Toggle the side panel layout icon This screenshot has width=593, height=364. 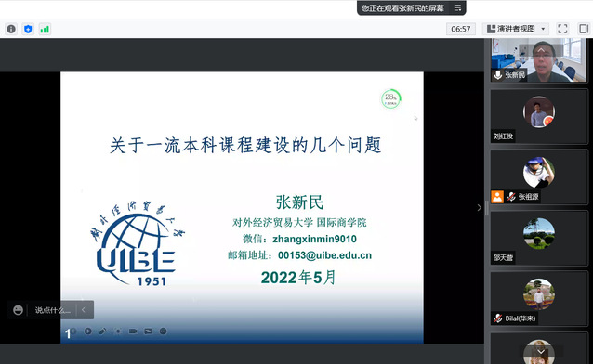584,29
